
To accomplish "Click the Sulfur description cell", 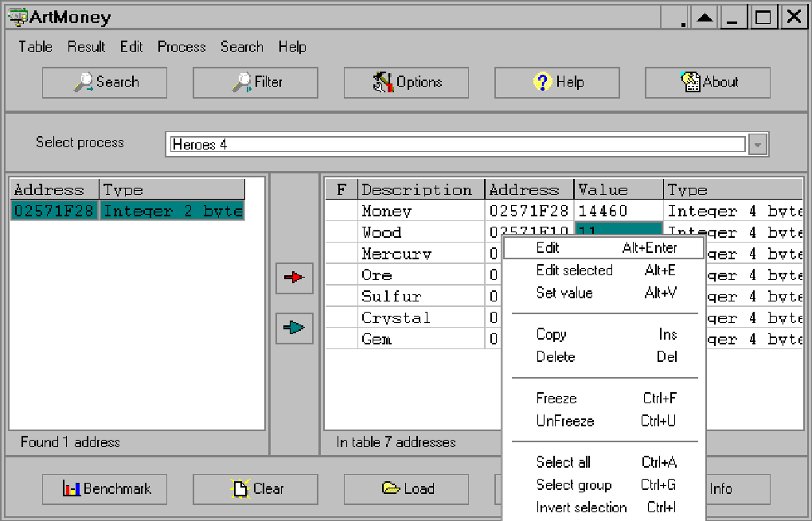I will tap(420, 296).
